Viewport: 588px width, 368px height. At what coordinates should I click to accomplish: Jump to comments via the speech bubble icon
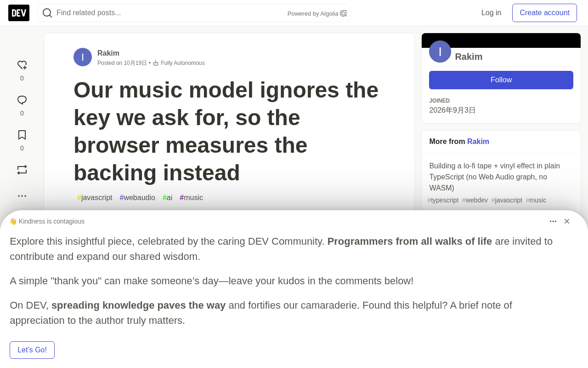point(22,100)
